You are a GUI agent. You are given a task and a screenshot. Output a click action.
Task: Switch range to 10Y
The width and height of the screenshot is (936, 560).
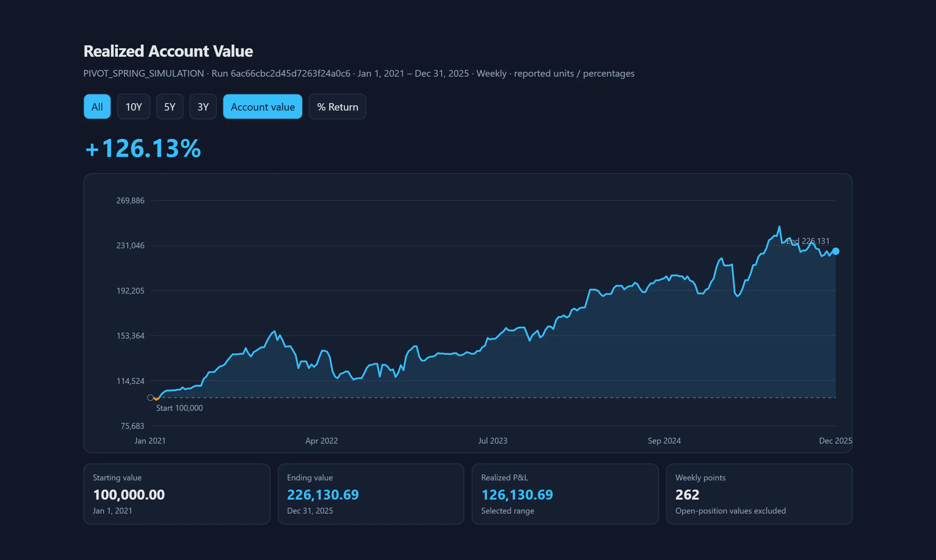(x=134, y=107)
